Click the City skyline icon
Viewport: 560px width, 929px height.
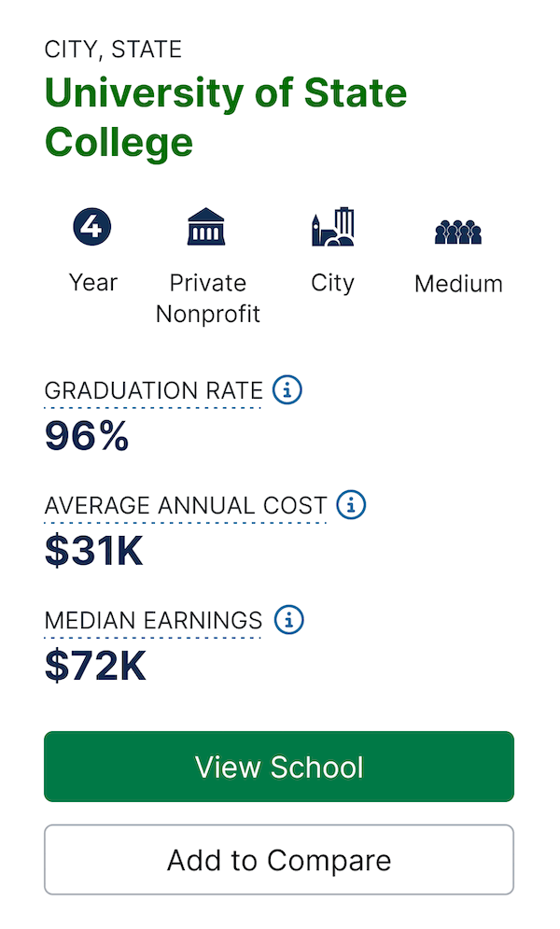332,226
